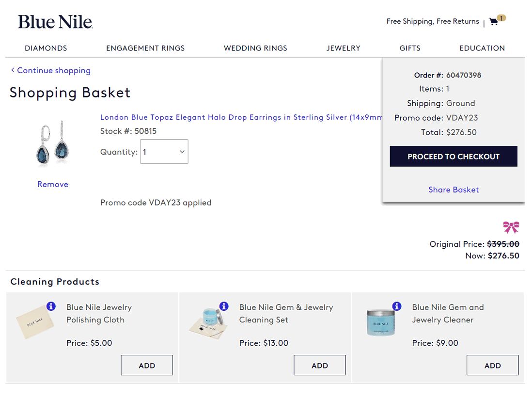Open the Share Basket link

454,190
